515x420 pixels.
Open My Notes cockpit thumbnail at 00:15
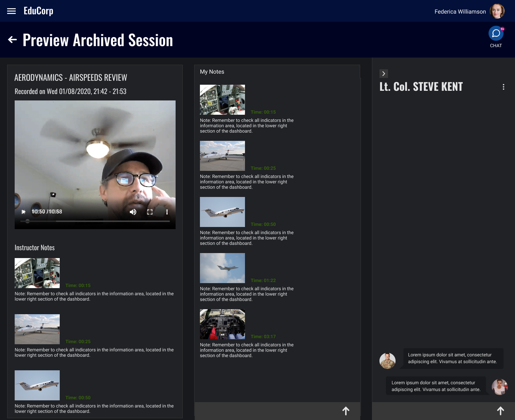tap(222, 100)
